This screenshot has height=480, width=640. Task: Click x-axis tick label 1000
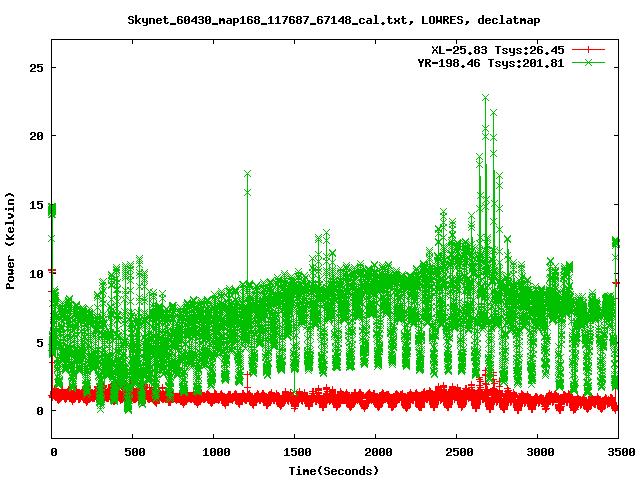click(x=216, y=452)
